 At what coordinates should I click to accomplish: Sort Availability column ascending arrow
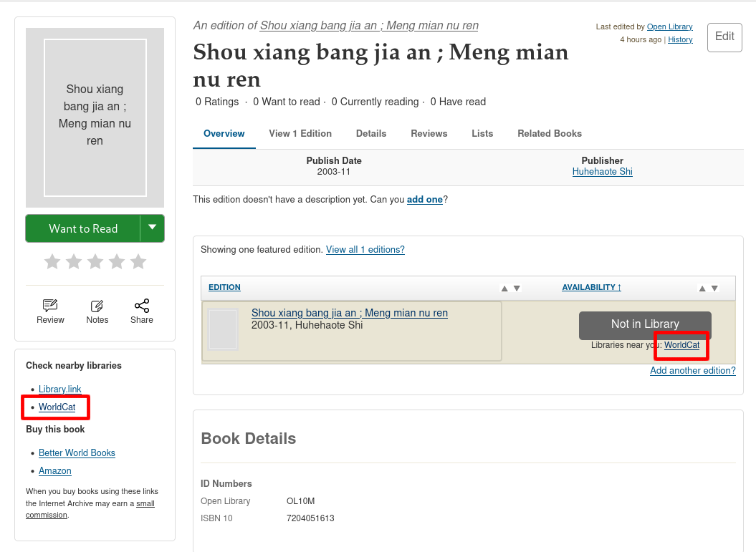702,288
